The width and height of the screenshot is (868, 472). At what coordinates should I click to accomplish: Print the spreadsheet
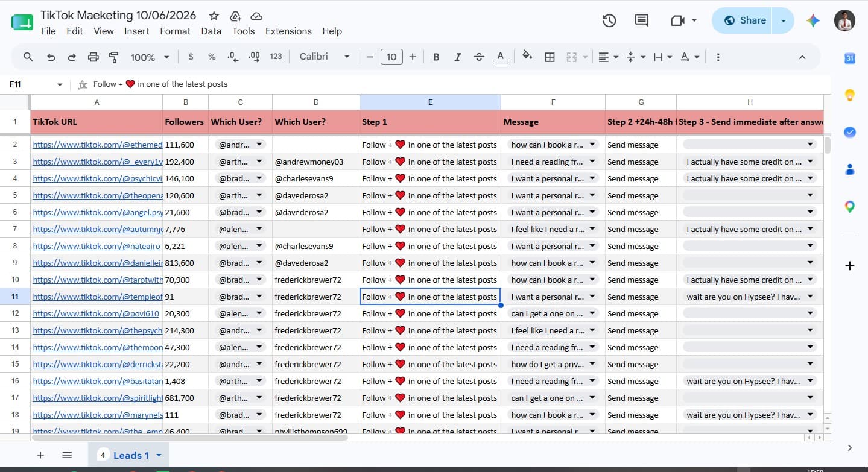tap(93, 57)
